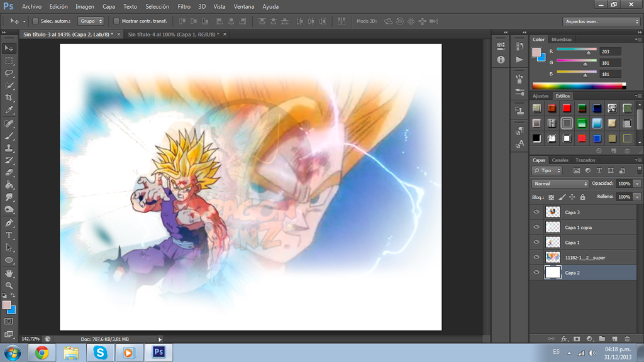Switch to the Sin título-4 document tab
The height and width of the screenshot is (362, 644).
point(174,35)
